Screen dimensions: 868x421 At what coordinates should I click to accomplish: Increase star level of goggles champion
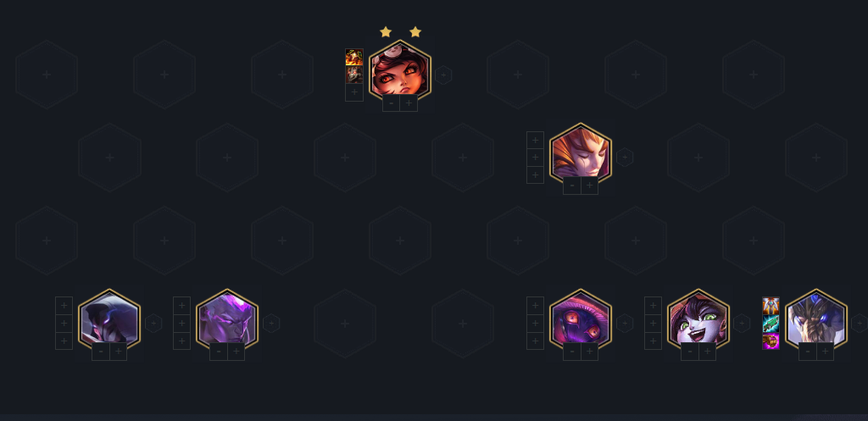click(x=409, y=102)
